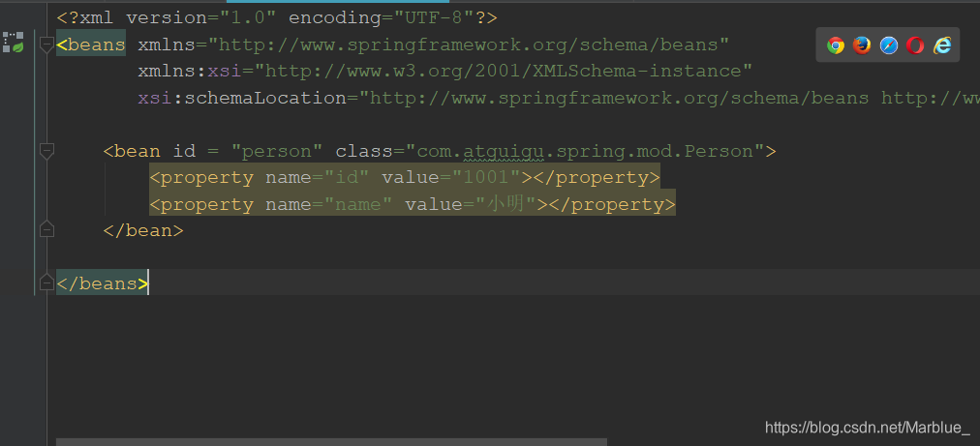Click the closing </bean> tag
Image resolution: width=980 pixels, height=446 pixels.
143,231
